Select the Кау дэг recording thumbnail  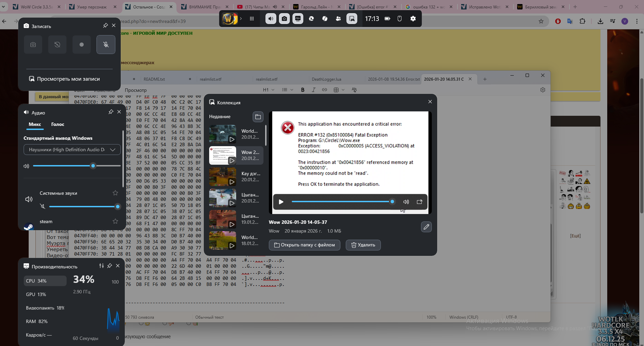pos(223,177)
